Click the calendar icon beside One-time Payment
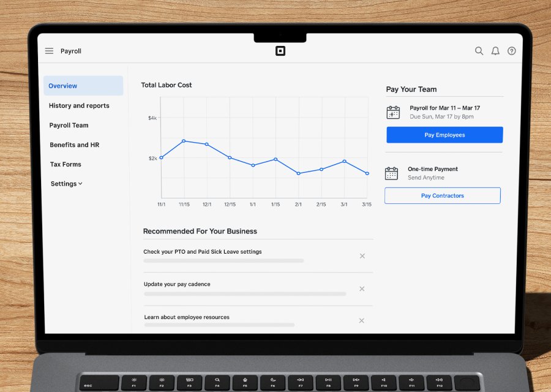551x392 pixels. [391, 173]
